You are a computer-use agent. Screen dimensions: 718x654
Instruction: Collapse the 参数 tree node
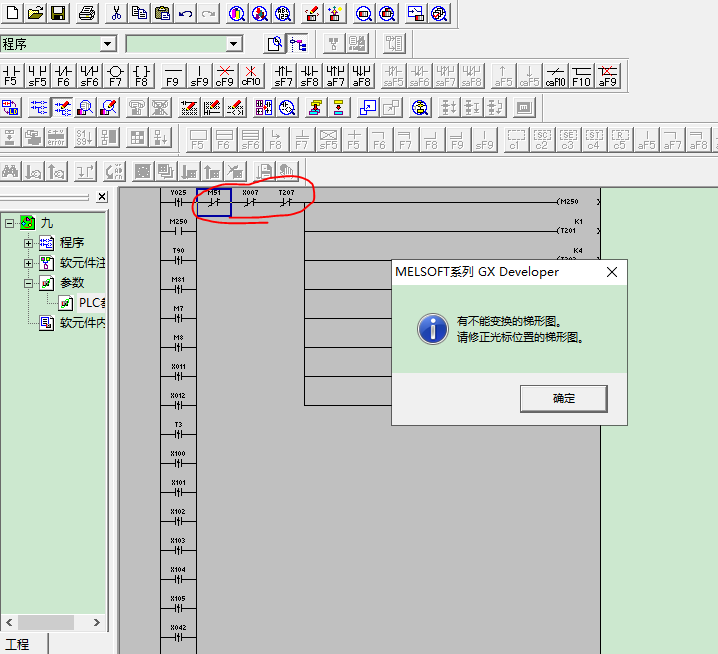29,283
